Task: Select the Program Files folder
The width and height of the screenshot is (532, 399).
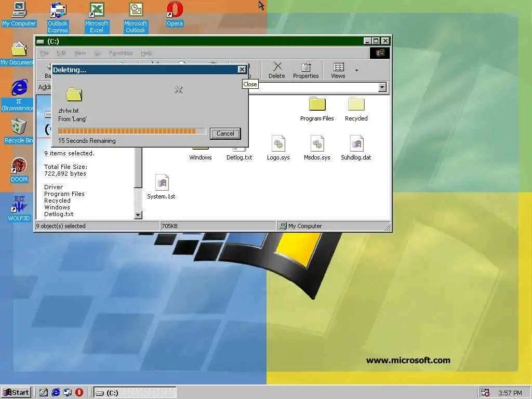Action: pos(317,109)
